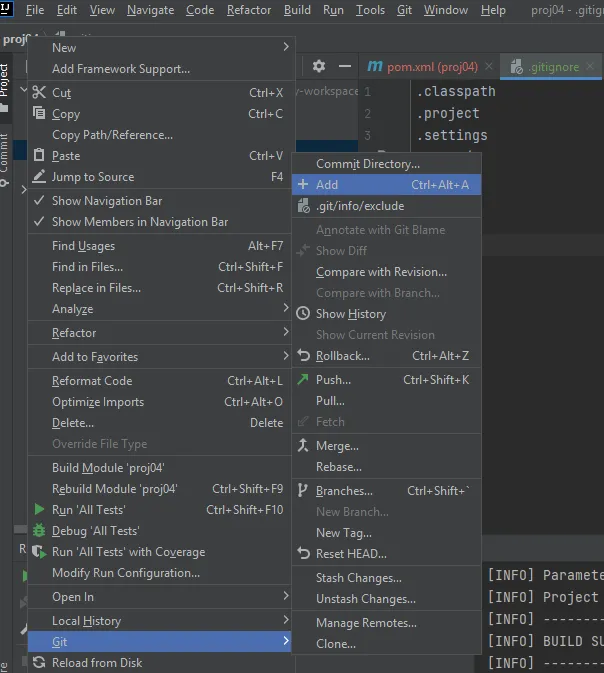Viewport: 604px width, 673px height.
Task: Select New Tag...
Action: (x=386, y=533)
